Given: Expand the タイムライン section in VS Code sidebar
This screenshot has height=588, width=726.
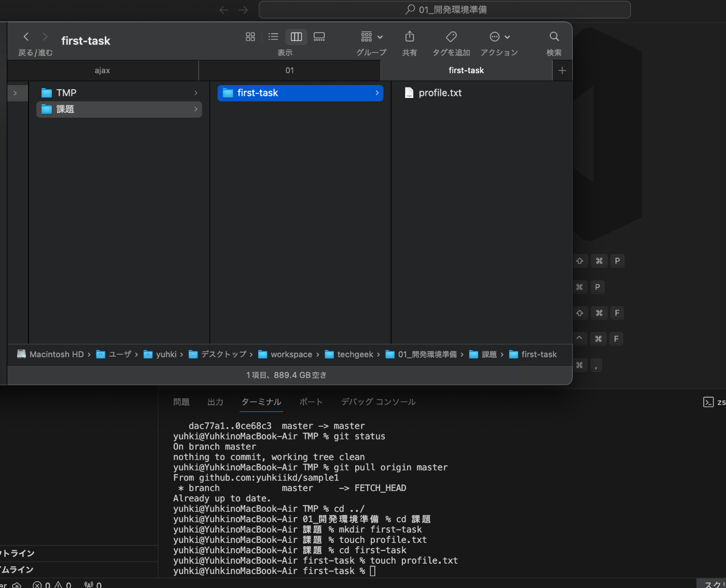Looking at the screenshot, I should click(x=79, y=569).
